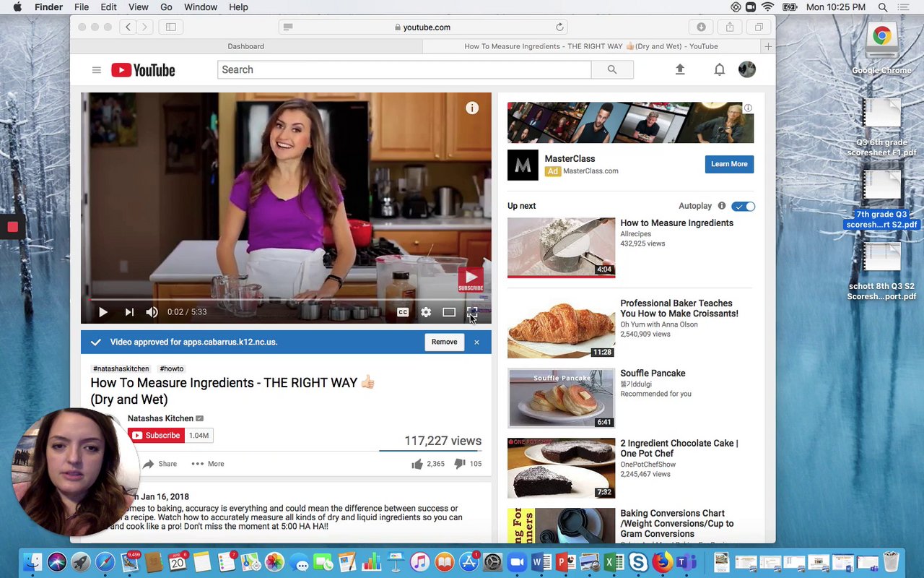
Task: Click the Safari address bar showing youtube.com
Action: click(423, 27)
